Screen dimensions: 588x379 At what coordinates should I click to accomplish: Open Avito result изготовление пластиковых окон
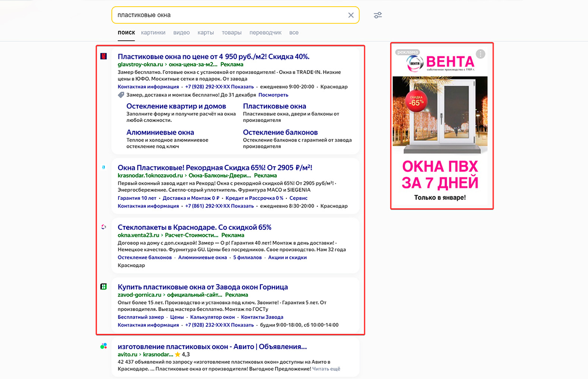point(212,346)
